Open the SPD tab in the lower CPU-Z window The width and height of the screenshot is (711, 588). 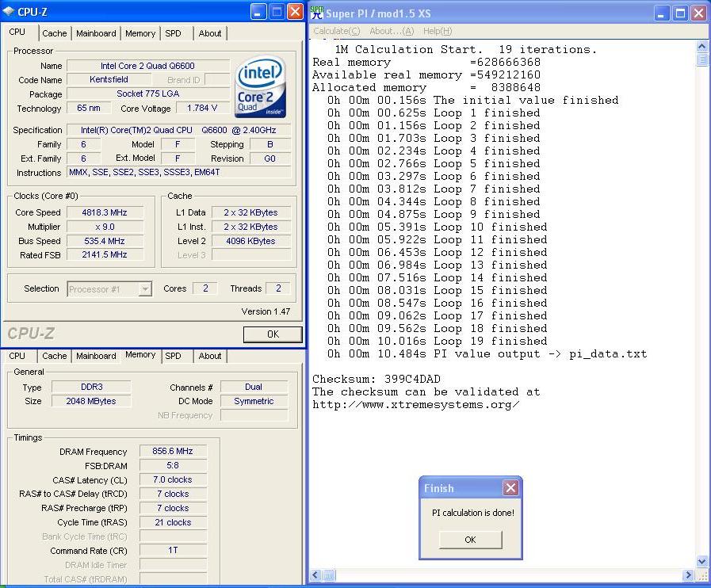point(173,356)
